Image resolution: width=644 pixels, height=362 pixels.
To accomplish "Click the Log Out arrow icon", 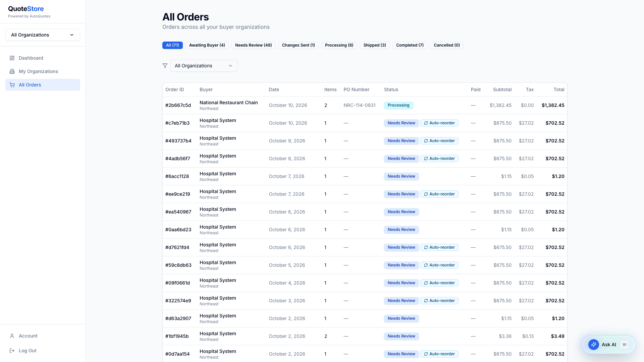I will click(x=12, y=351).
